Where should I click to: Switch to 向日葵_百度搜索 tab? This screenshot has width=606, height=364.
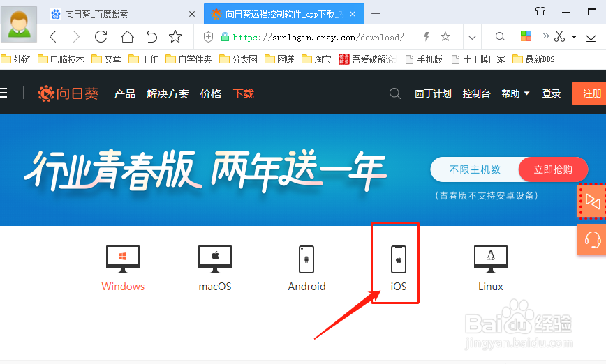[x=123, y=14]
